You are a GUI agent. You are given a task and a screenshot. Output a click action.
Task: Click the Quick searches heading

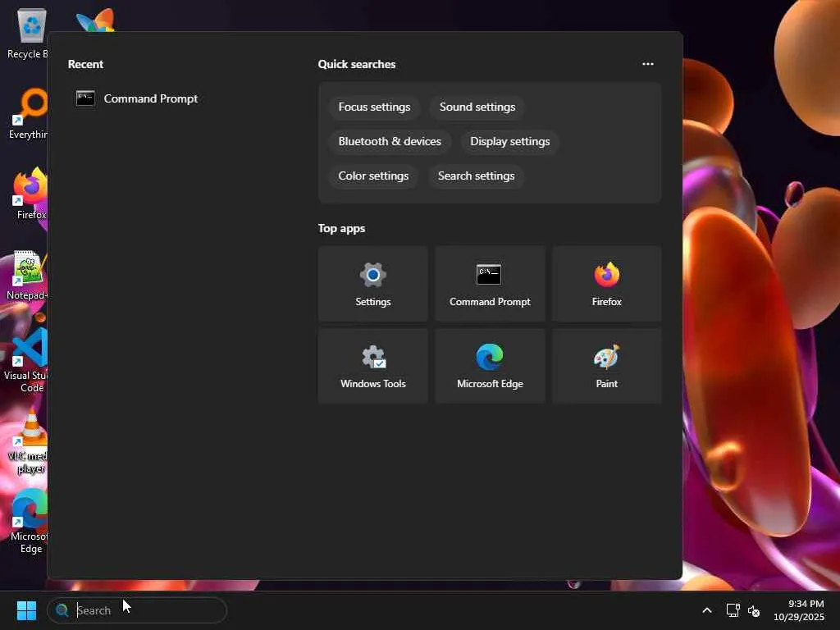[357, 64]
